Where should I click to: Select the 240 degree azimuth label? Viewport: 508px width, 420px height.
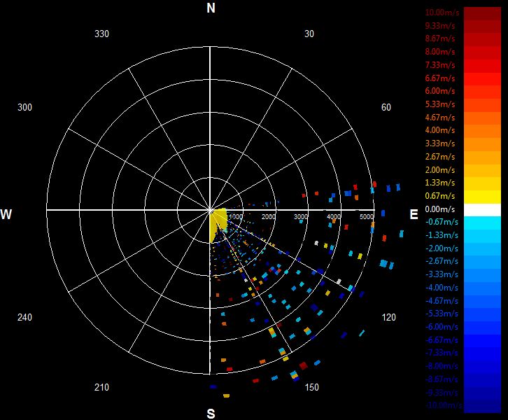click(x=24, y=317)
